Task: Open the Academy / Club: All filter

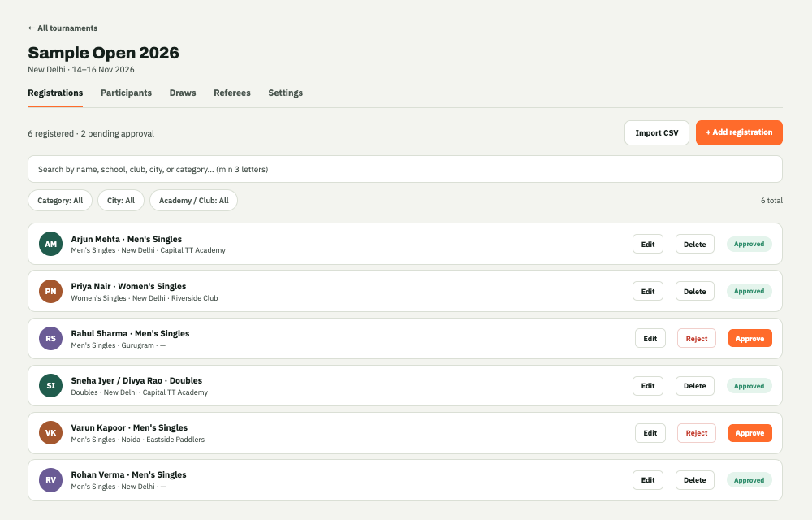Action: point(194,201)
